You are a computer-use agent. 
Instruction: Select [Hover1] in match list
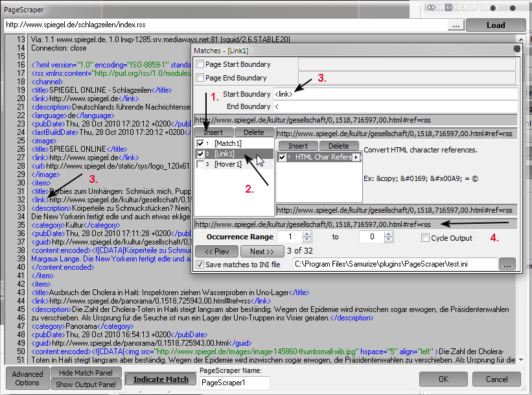[x=228, y=164]
